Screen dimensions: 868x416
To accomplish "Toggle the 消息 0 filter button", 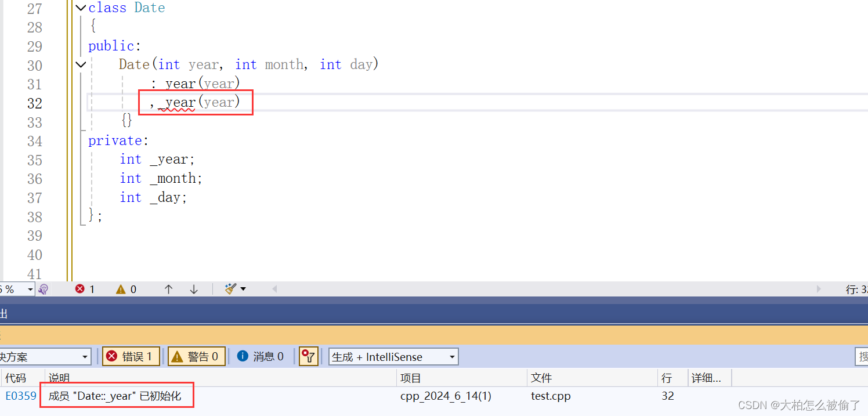I will click(261, 357).
